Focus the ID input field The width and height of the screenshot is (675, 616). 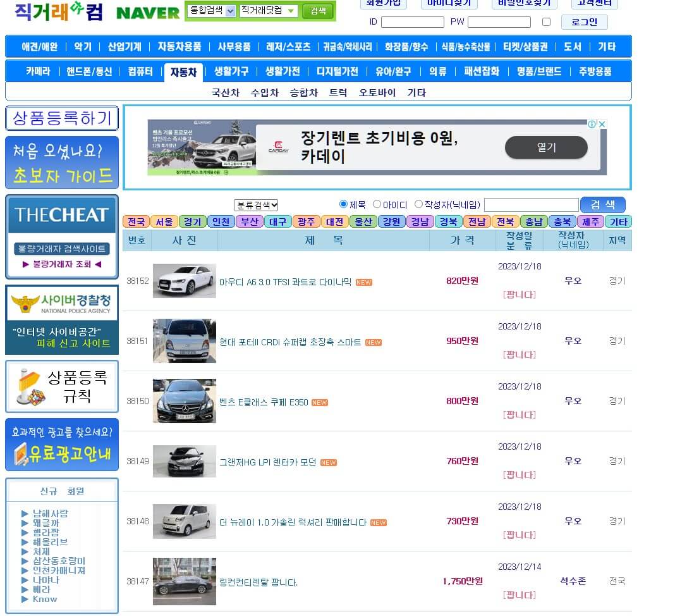pos(413,22)
